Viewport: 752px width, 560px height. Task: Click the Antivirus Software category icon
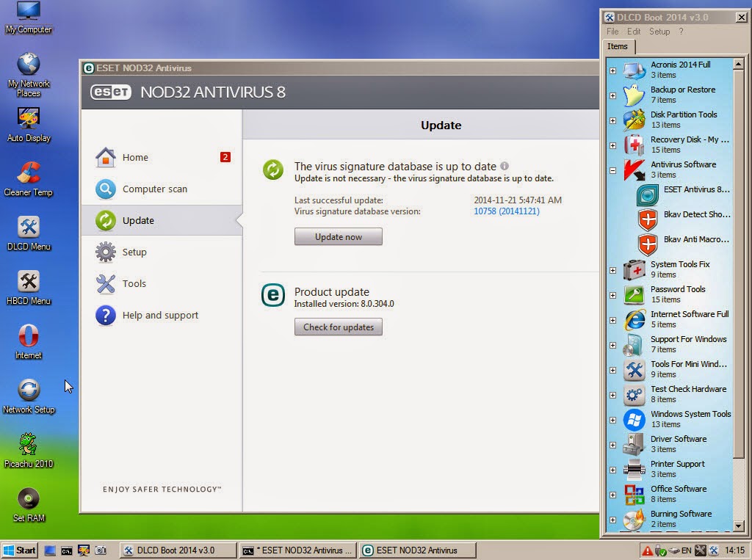click(x=634, y=170)
